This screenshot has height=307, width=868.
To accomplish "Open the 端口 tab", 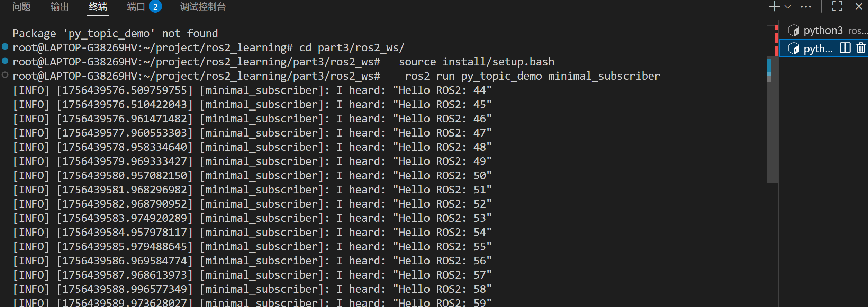I will click(x=136, y=7).
